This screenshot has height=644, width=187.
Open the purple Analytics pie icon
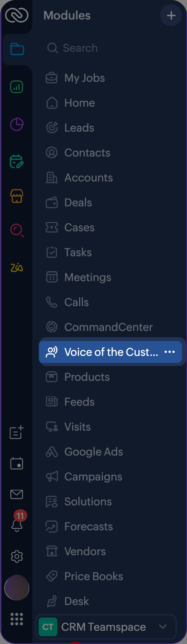pyautogui.click(x=17, y=124)
